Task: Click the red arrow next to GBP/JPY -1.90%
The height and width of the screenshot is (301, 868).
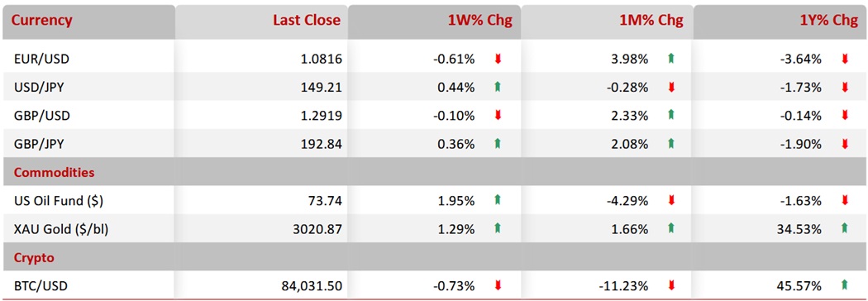Action: [x=844, y=144]
